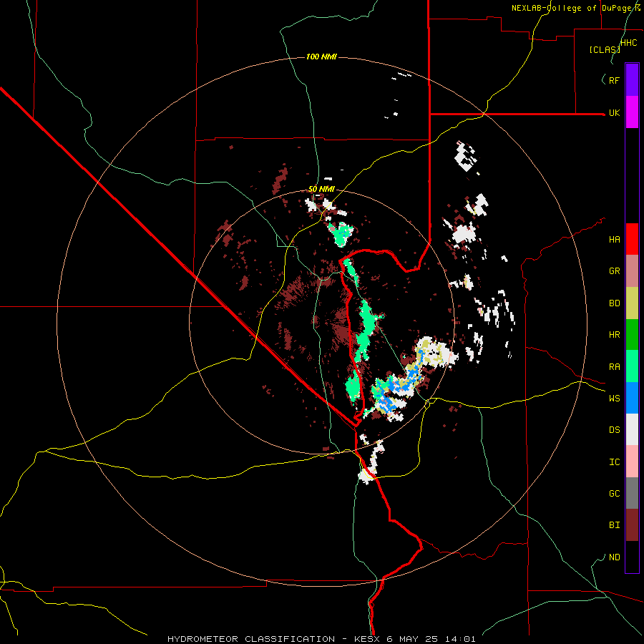The image size is (644, 644).
Task: Click the "BI" legend label
Action: [x=614, y=525]
